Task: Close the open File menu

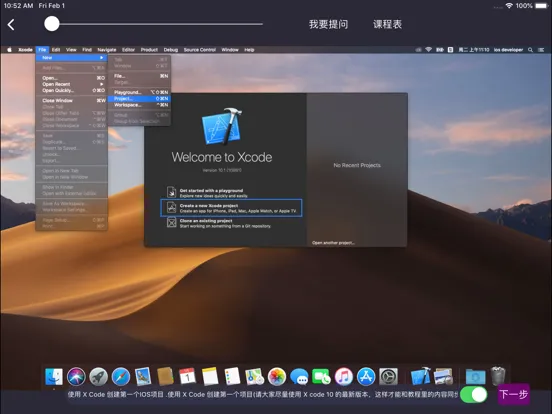Action: 42,50
